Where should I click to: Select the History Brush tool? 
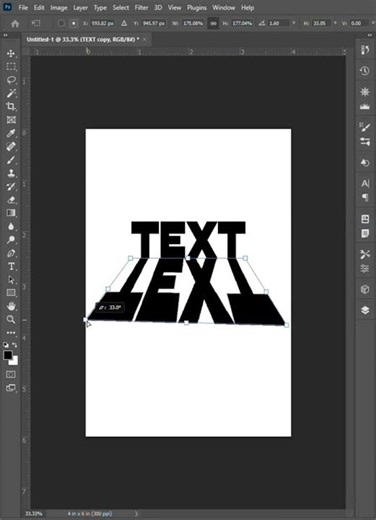11,187
